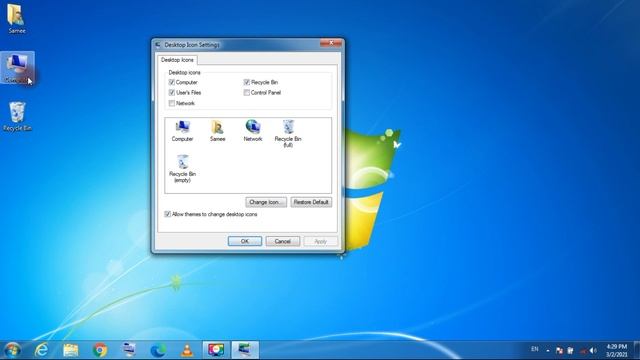The image size is (640, 360).
Task: Open Microsoft Edge from the taskbar
Action: click(158, 350)
